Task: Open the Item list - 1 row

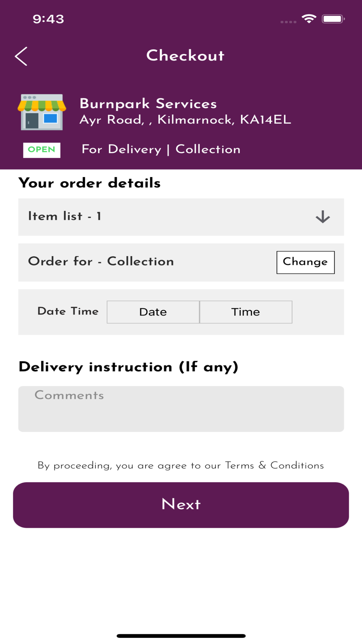Action: point(145,217)
